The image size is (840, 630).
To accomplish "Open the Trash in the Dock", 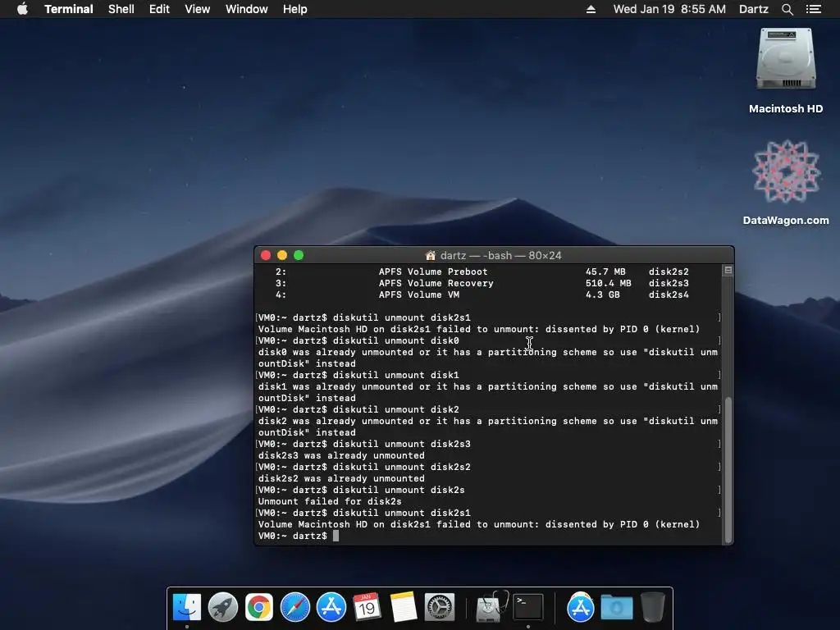I will (x=652, y=608).
